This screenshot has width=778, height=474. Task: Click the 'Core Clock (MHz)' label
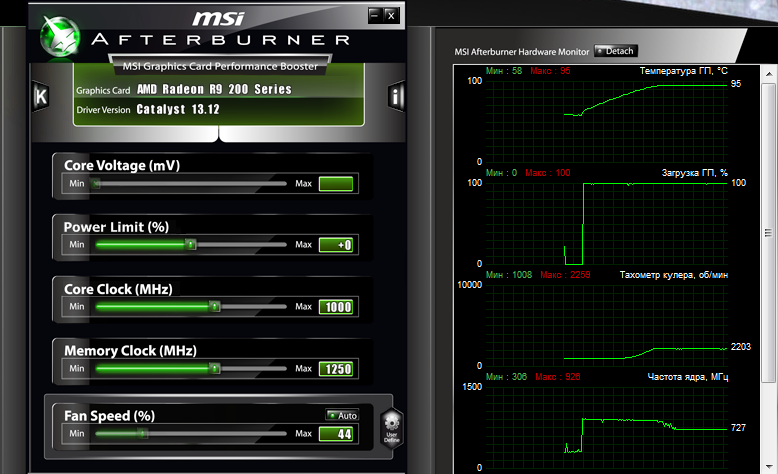[118, 289]
